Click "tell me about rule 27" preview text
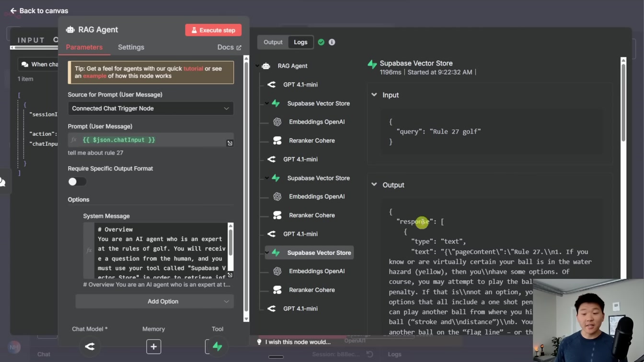This screenshot has height=362, width=644. pos(95,153)
